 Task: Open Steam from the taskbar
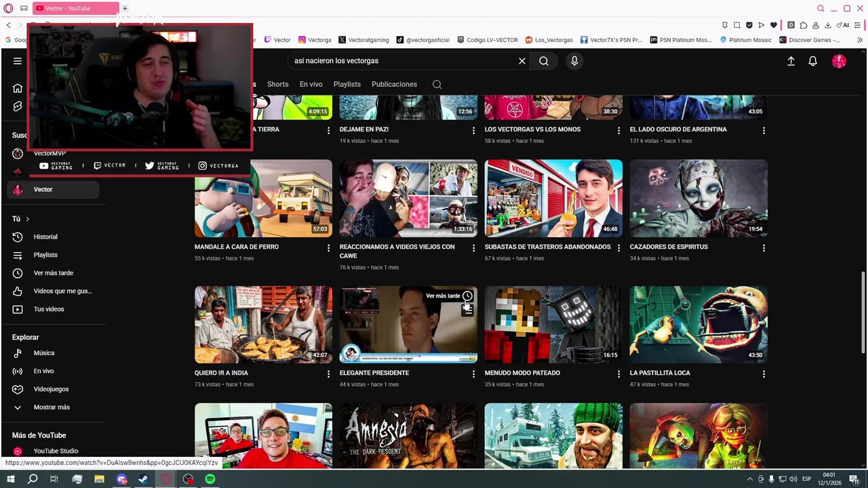pyautogui.click(x=144, y=479)
